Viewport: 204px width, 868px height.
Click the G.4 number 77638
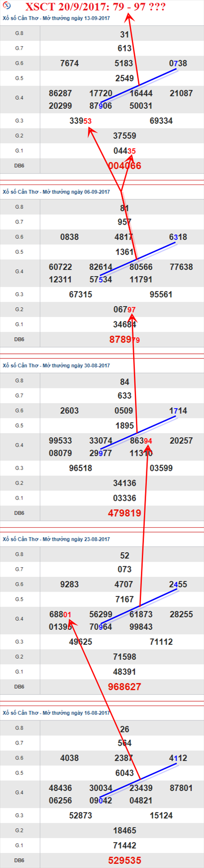coord(181,267)
